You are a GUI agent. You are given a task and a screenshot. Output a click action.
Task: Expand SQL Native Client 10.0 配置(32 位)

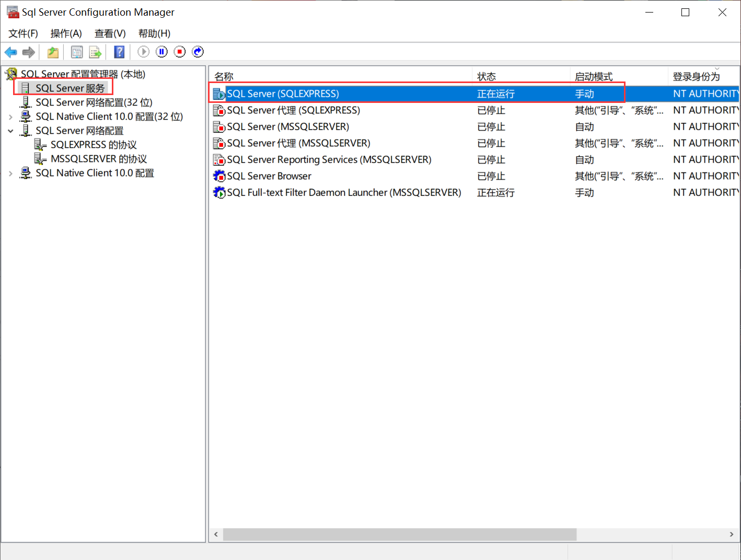[x=10, y=116]
